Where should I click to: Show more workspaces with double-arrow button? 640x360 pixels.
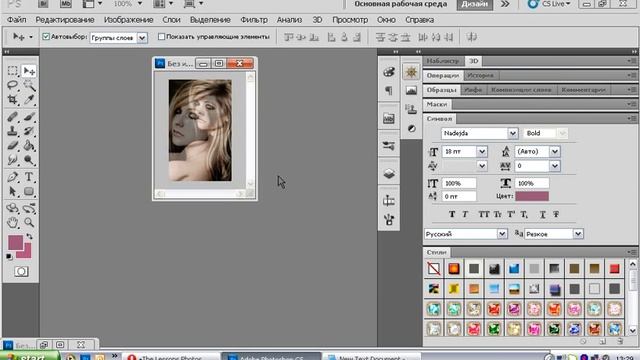(505, 4)
